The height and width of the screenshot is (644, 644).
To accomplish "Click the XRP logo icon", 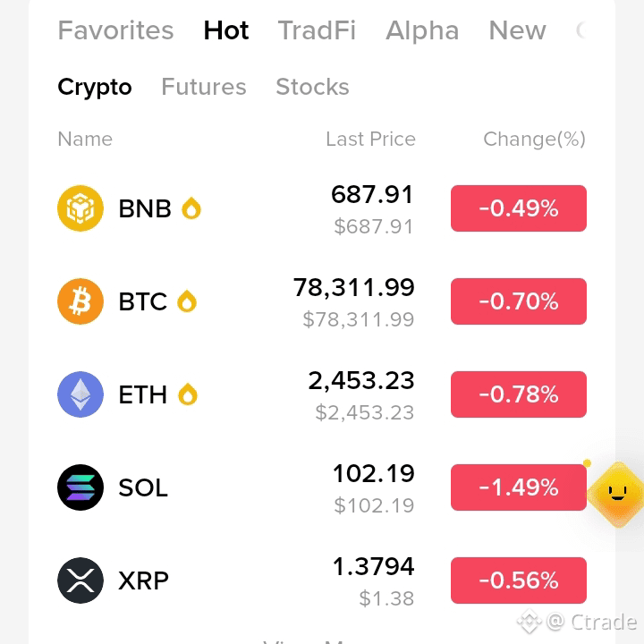I will [80, 580].
